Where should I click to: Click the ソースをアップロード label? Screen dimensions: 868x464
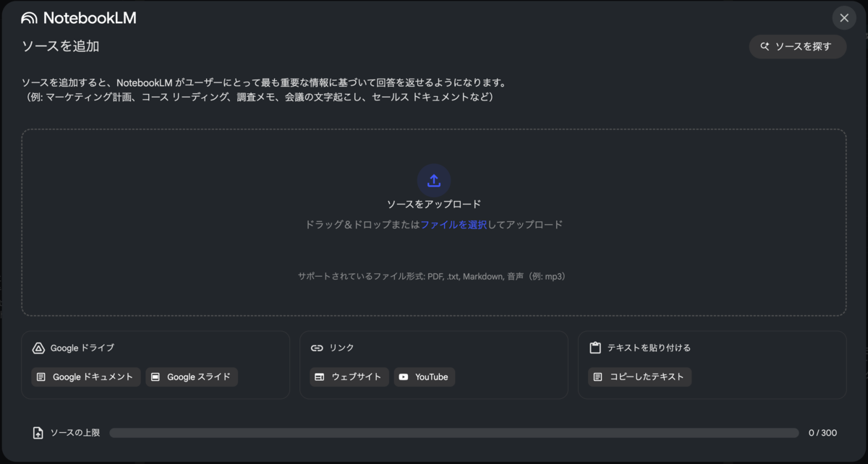click(x=434, y=205)
